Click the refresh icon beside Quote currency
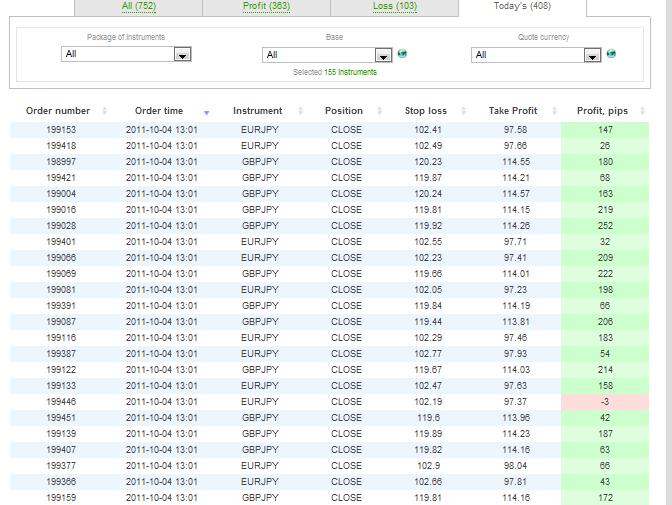 coord(611,54)
